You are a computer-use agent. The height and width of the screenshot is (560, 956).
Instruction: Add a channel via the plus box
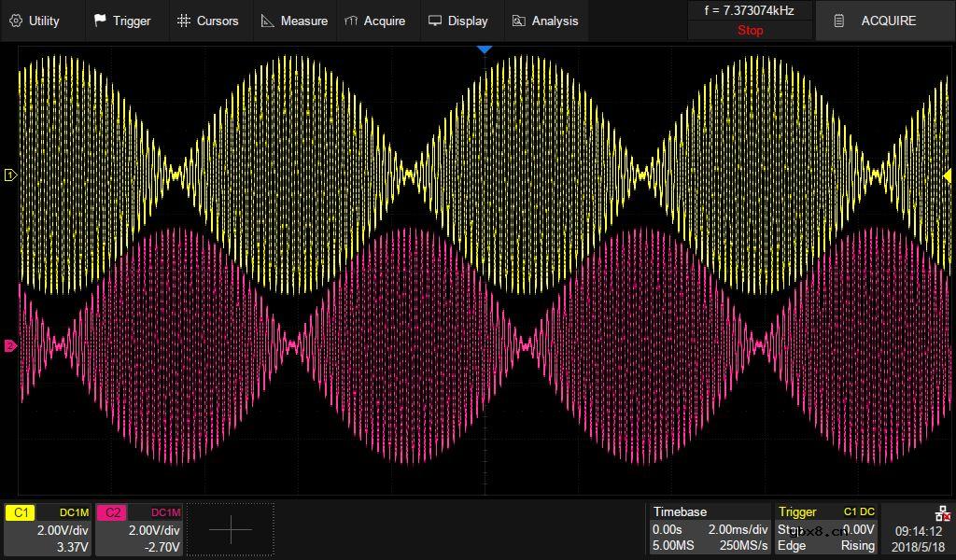tap(231, 529)
